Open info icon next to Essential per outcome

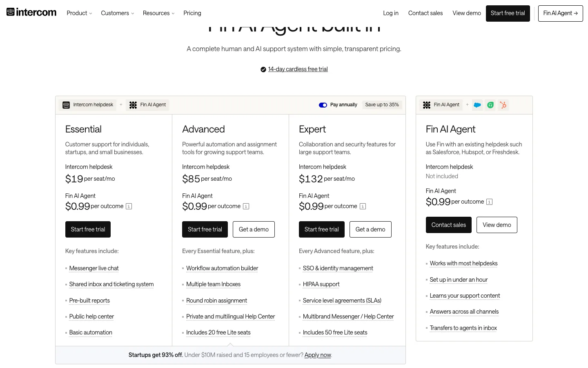(129, 206)
